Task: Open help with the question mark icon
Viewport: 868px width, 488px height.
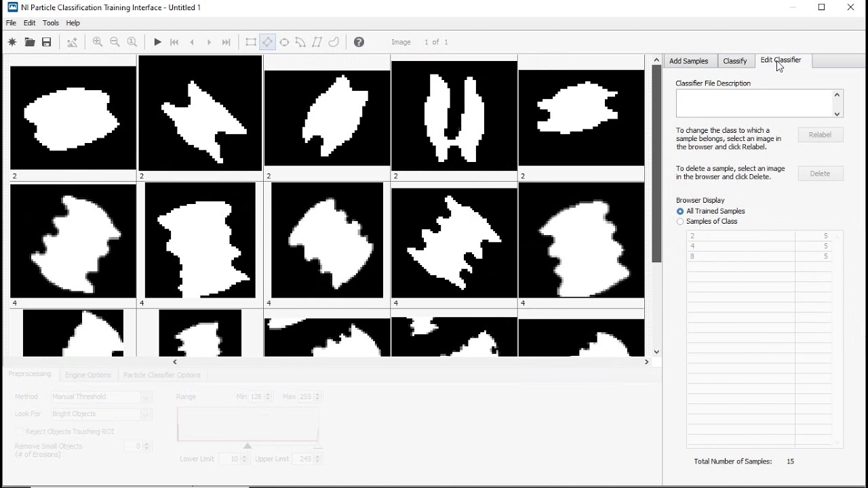Action: point(359,42)
